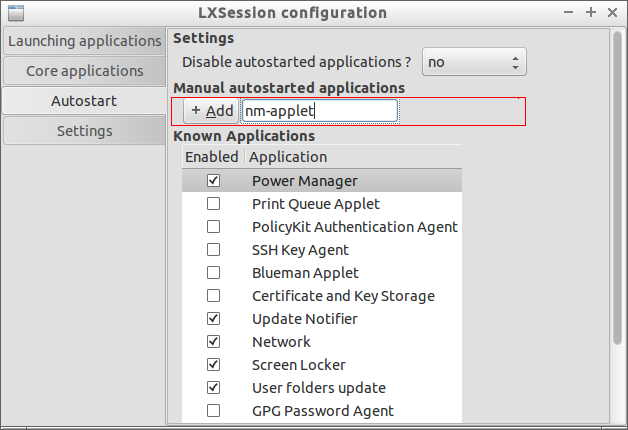628x430 pixels.
Task: Switch to Launching applications tab
Action: tap(85, 41)
